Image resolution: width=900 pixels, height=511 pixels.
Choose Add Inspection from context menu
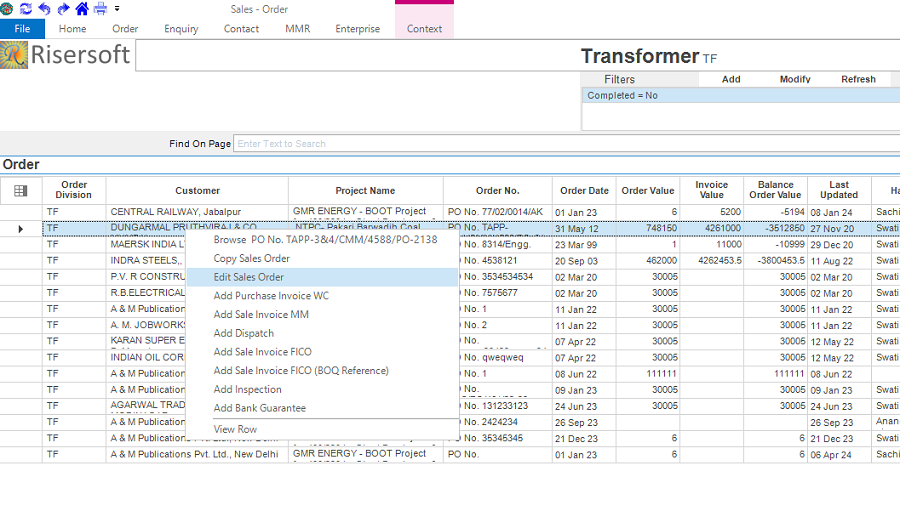coord(323,389)
